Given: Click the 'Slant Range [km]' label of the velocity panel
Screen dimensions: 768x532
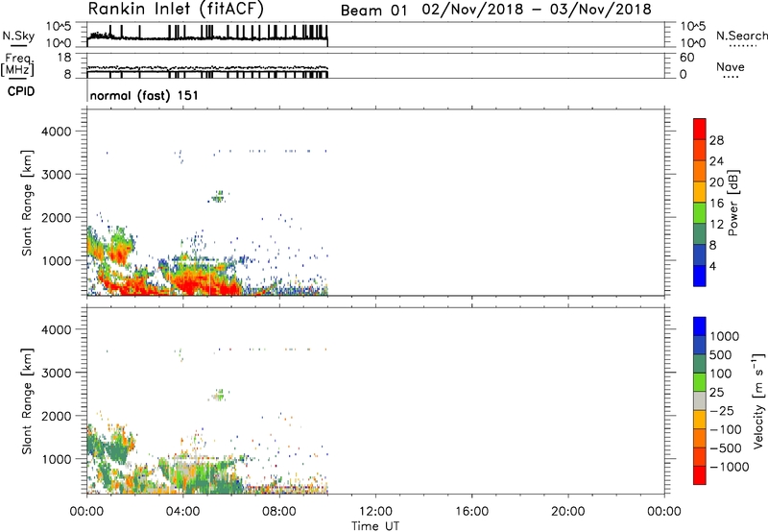Looking at the screenshot, I should pyautogui.click(x=27, y=401).
